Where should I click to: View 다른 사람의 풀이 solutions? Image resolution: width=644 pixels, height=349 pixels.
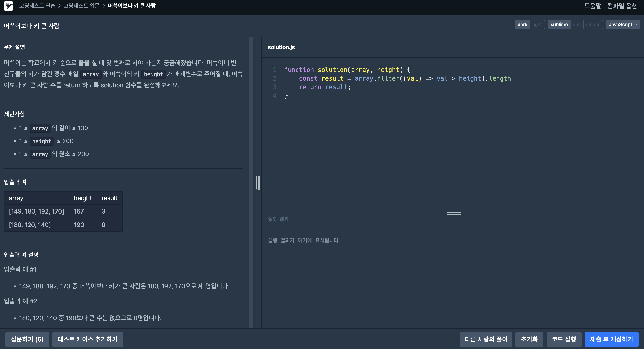(x=486, y=339)
